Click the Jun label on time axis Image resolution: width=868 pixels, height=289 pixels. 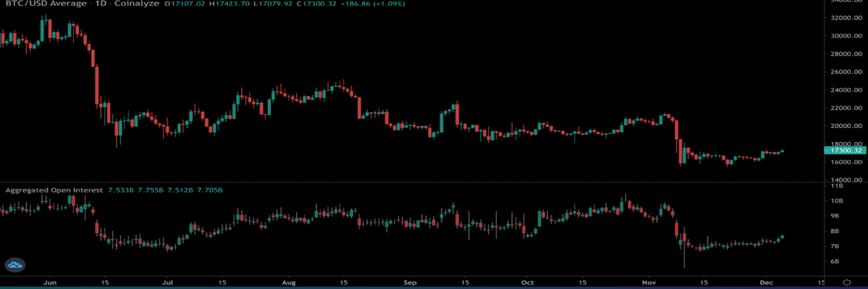click(50, 283)
